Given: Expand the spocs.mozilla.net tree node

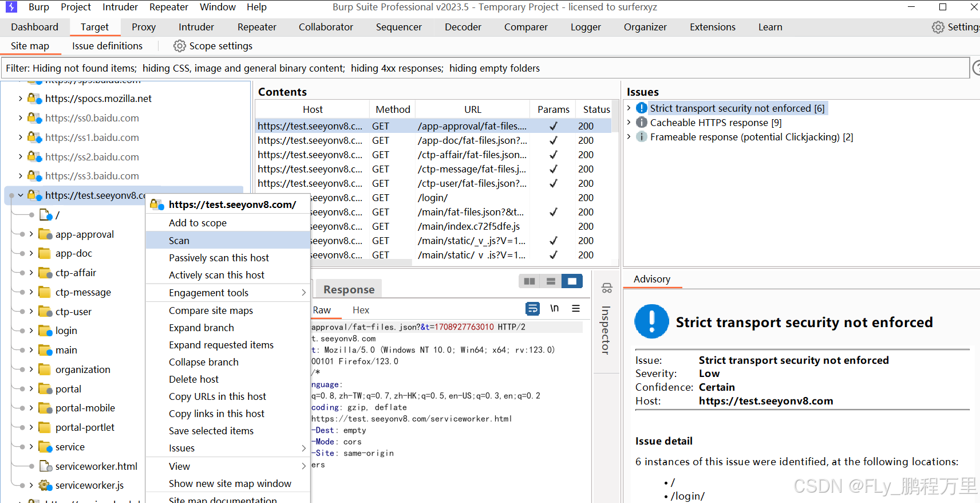Looking at the screenshot, I should tap(21, 99).
